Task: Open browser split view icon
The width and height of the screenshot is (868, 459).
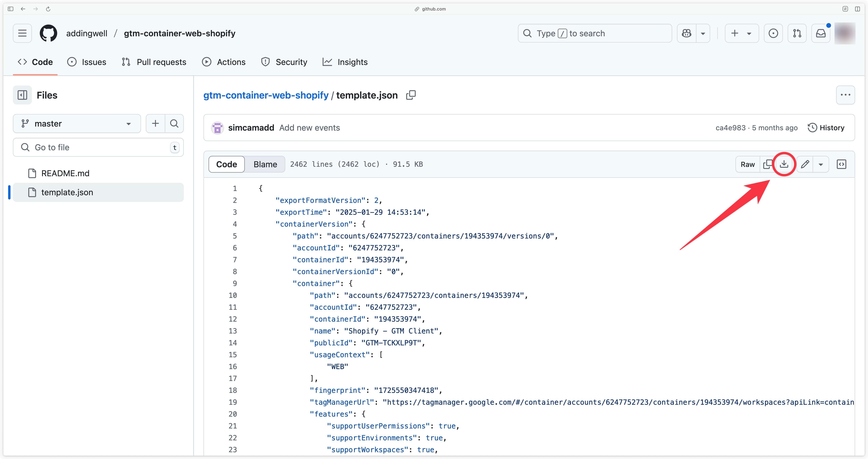Action: click(x=857, y=9)
